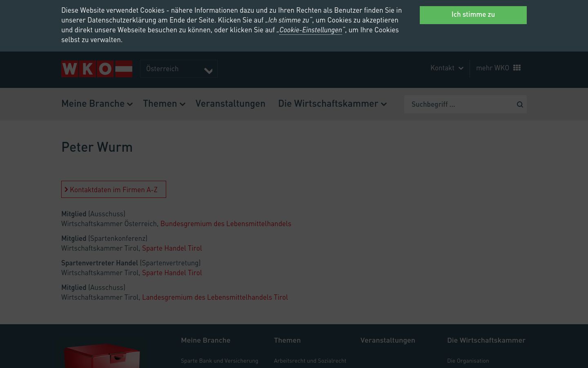Click footer heading Die Wirtschaftskammer
588x368 pixels.
[x=486, y=340]
